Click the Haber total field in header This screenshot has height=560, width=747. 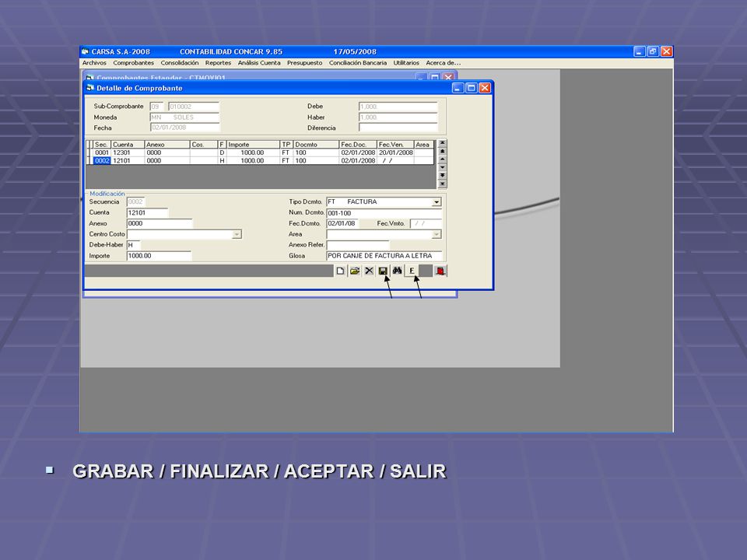(398, 117)
